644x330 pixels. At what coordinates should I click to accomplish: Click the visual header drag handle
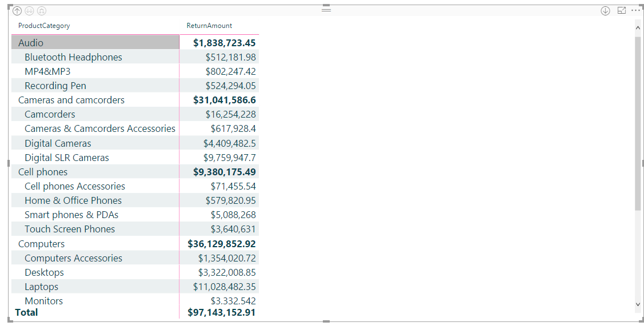click(326, 9)
